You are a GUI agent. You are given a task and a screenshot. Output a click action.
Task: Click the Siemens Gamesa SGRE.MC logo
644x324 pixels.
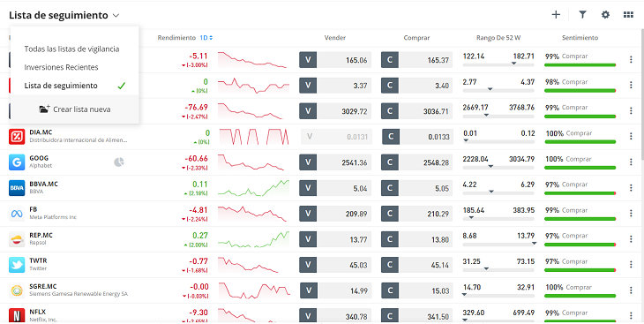17,290
